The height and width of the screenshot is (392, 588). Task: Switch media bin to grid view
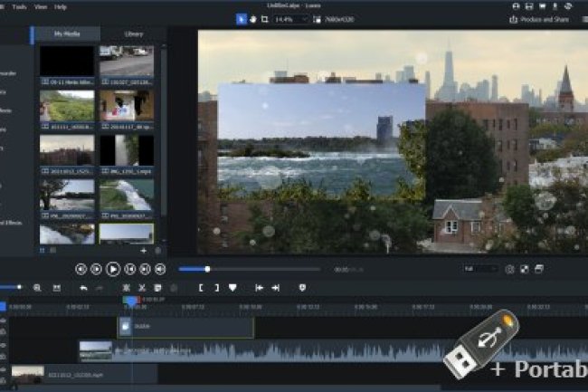(42, 250)
